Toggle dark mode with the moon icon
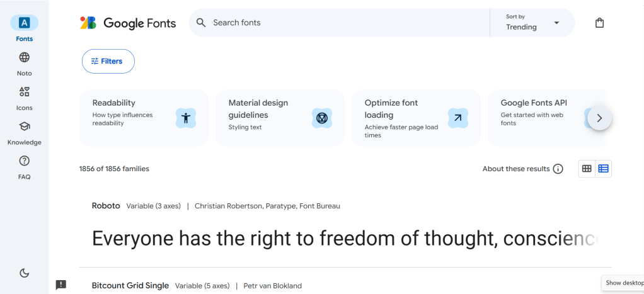Image resolution: width=644 pixels, height=294 pixels. [x=25, y=273]
